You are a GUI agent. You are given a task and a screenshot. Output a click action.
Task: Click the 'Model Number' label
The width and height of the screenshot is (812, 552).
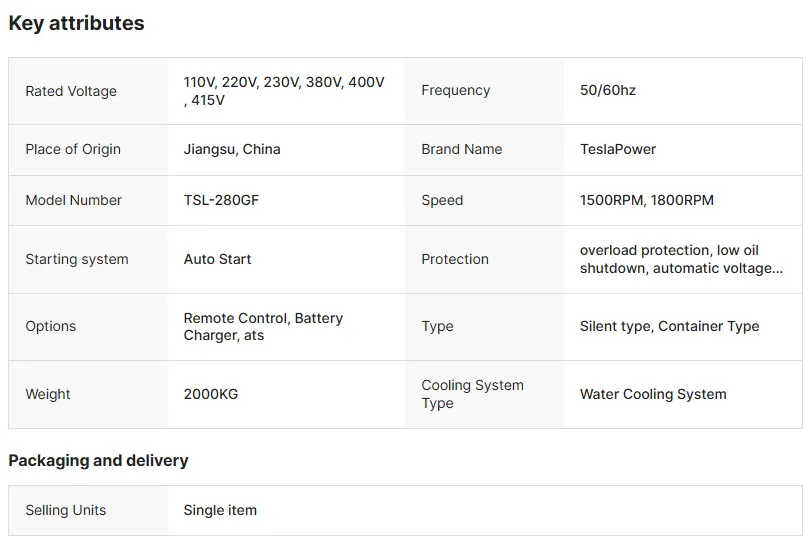74,200
